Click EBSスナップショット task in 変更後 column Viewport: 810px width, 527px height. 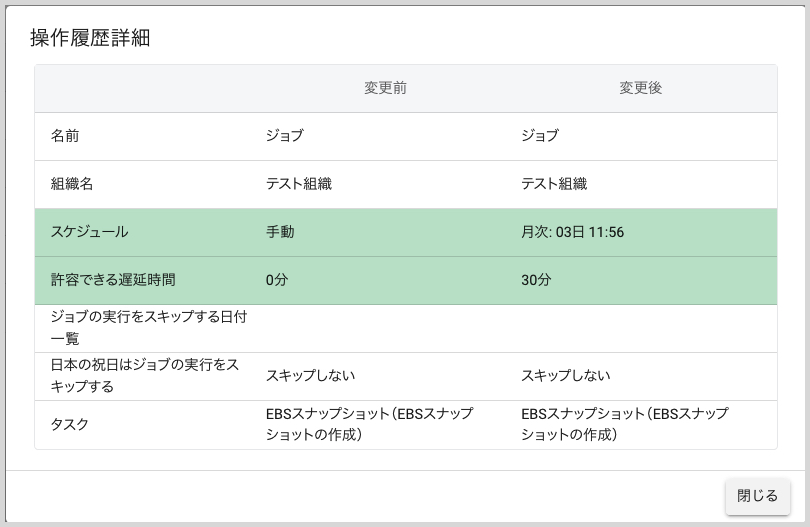(624, 424)
